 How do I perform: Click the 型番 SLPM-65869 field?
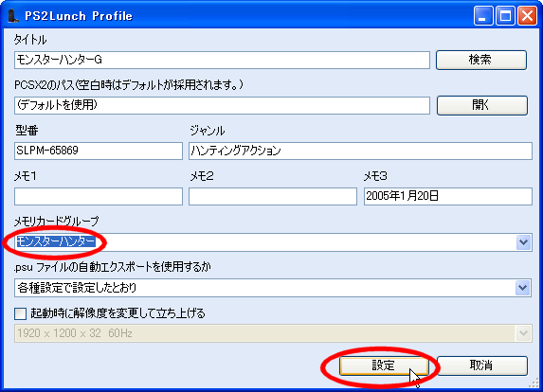[x=99, y=151]
